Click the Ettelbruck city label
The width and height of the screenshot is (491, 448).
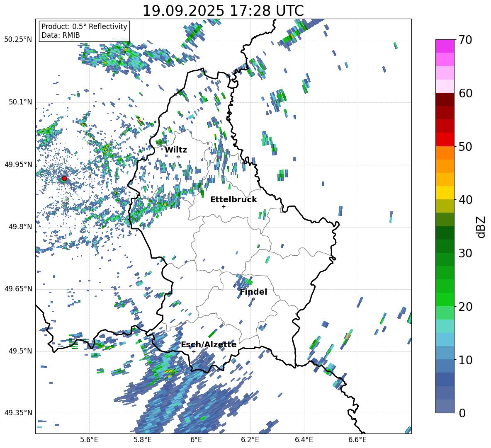[x=233, y=200]
